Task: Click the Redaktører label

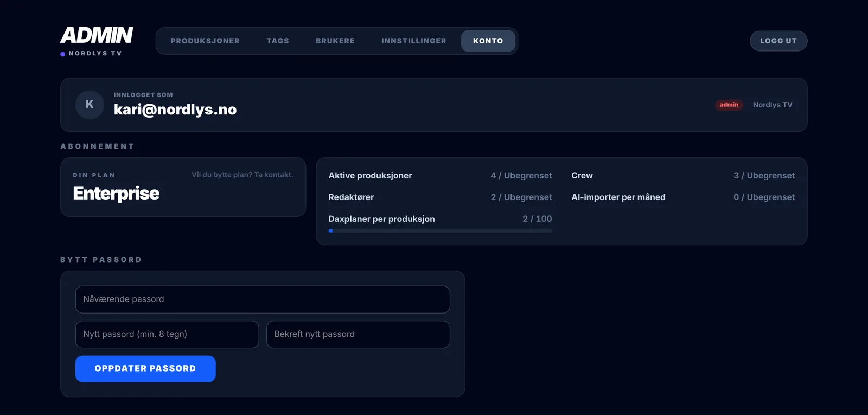Action: point(351,197)
